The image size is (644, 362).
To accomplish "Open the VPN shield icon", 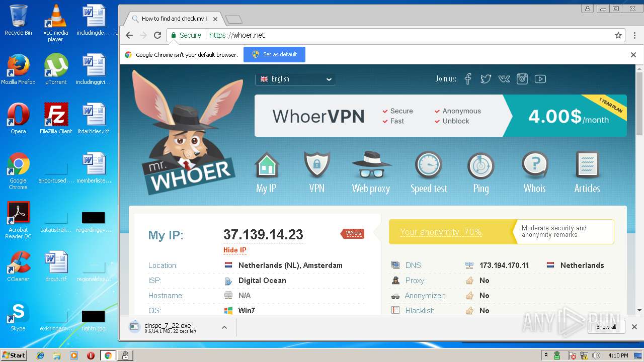I will (x=317, y=165).
